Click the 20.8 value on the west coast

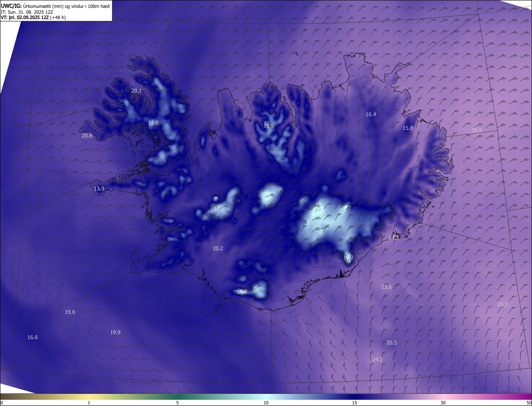[87, 135]
